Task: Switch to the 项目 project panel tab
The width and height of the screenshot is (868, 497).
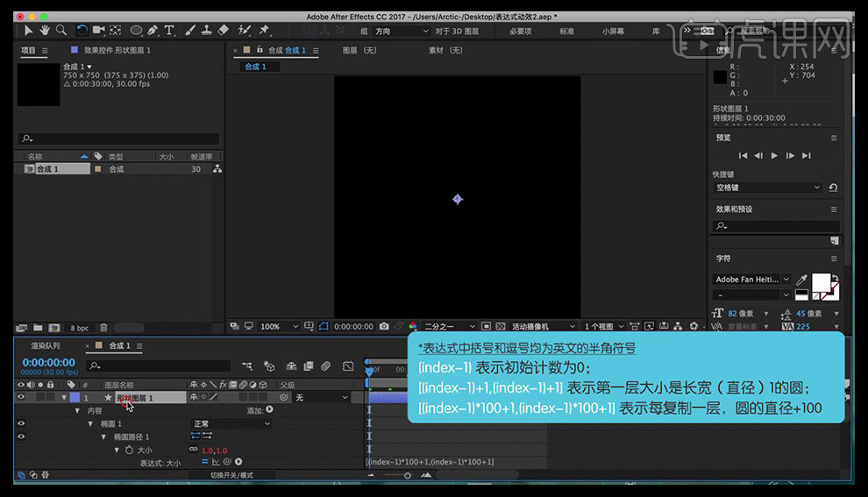Action: tap(28, 50)
